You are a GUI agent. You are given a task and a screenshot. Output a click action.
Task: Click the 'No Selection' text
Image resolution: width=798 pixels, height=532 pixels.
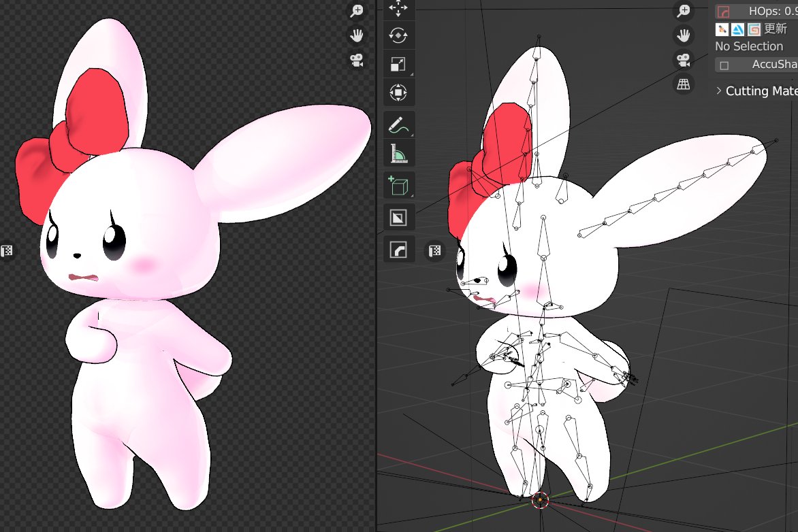749,46
